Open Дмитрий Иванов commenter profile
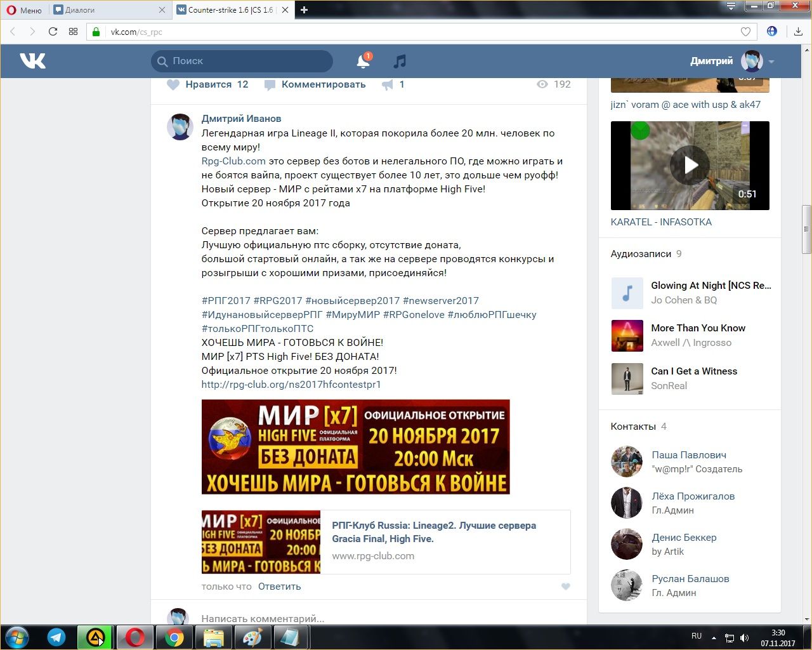The width and height of the screenshot is (812, 650). tap(241, 119)
